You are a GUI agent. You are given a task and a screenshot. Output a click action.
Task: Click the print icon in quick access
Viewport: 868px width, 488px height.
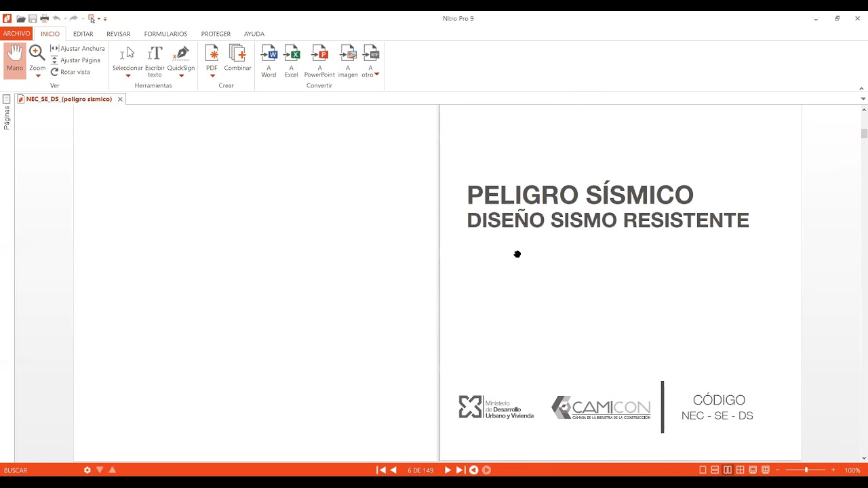(x=44, y=19)
